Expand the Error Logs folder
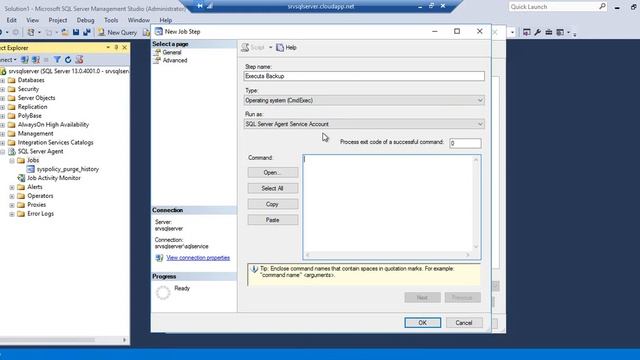Image resolution: width=640 pixels, height=360 pixels. pos(12,214)
